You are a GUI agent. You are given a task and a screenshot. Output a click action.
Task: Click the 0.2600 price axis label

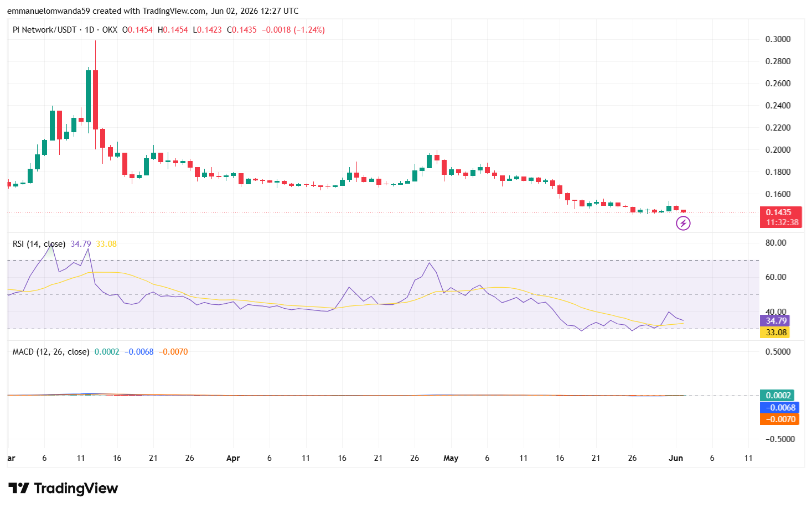(778, 84)
